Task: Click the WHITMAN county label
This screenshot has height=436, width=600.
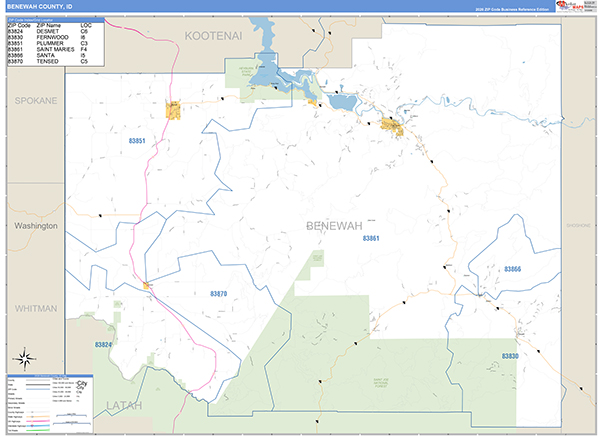Action: (36, 309)
